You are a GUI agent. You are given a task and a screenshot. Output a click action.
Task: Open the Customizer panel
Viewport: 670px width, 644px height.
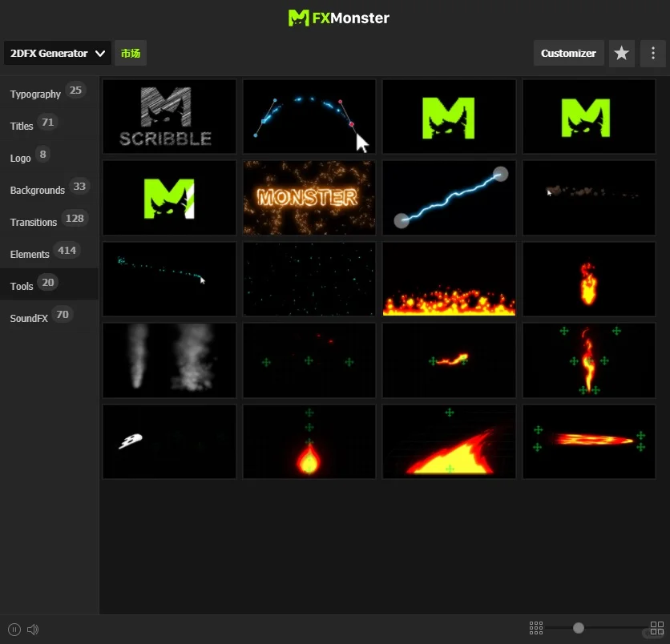(x=568, y=54)
